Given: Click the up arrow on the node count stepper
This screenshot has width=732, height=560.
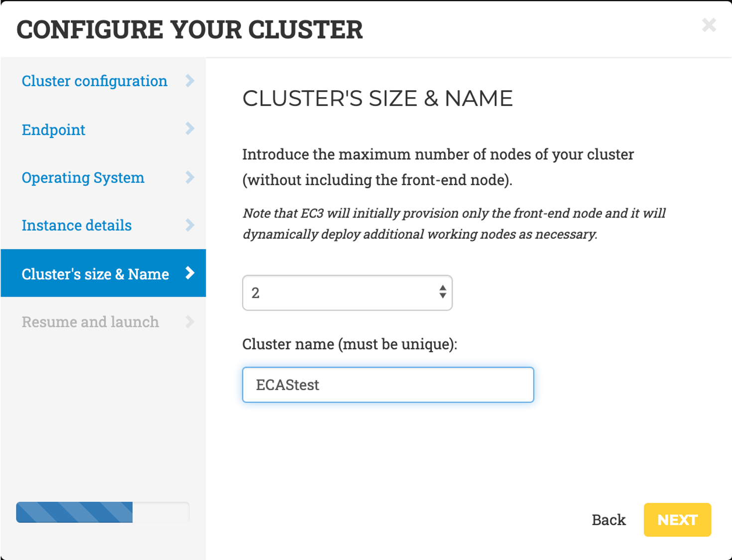Looking at the screenshot, I should point(442,289).
